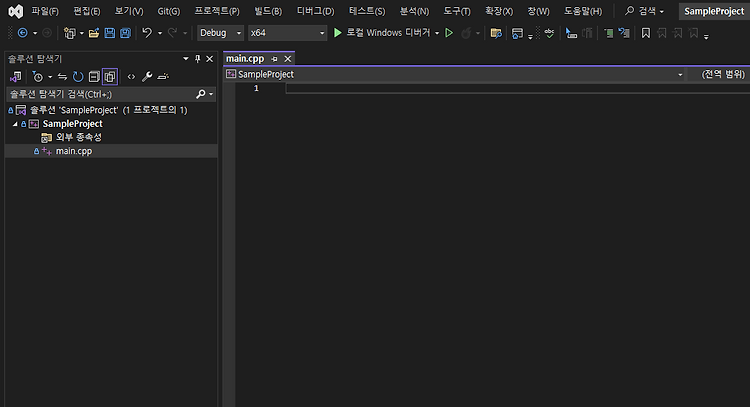Open the Solution Explorer search options dropdown
This screenshot has height=407, width=750.
click(211, 94)
